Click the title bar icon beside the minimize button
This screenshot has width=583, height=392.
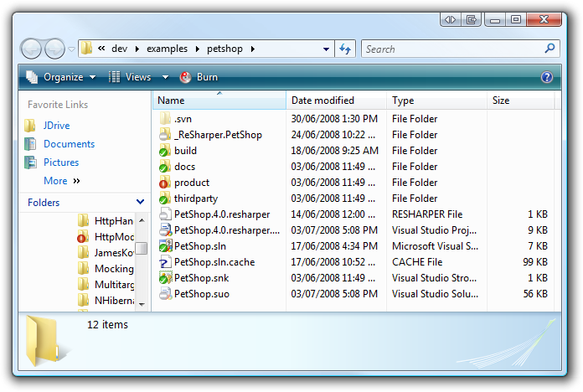click(472, 20)
